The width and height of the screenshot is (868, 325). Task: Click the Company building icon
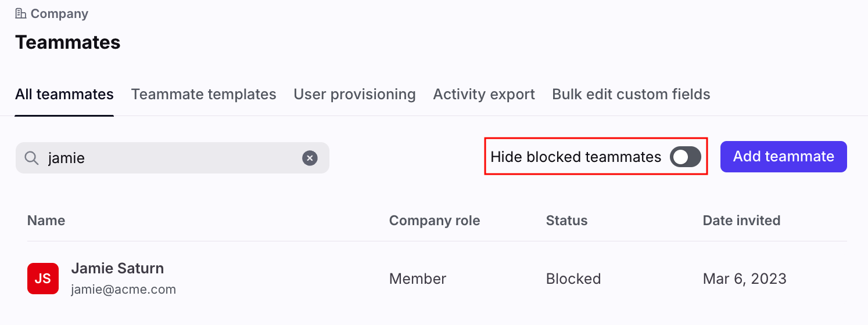tap(21, 13)
